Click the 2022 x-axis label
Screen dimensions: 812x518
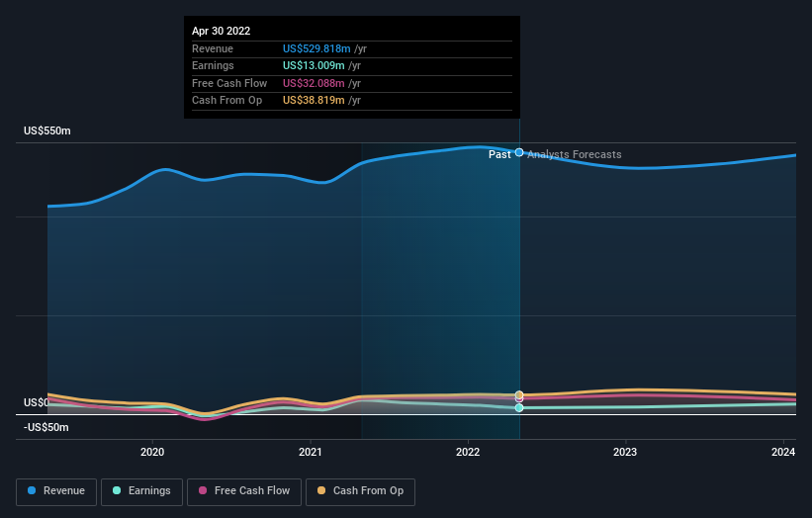468,452
